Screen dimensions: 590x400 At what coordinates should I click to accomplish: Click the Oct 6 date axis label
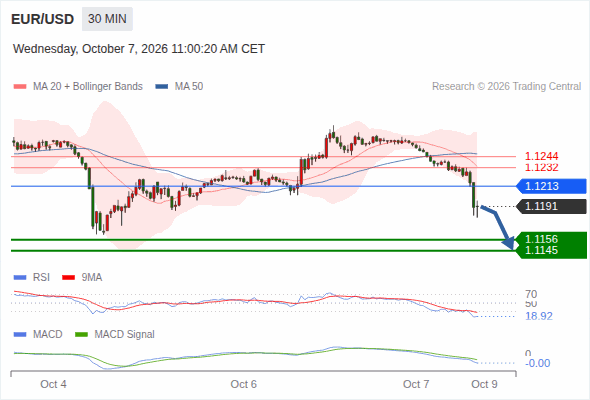[x=243, y=384]
